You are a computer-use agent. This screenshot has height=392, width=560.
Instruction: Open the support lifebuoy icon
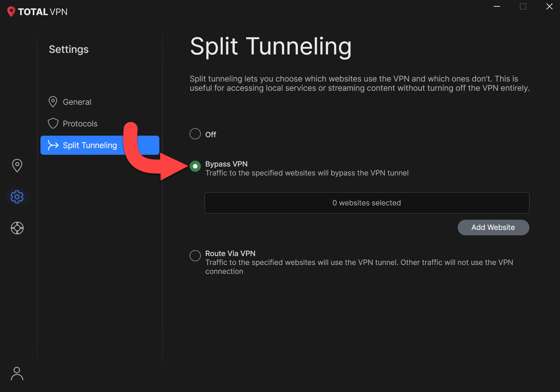17,228
